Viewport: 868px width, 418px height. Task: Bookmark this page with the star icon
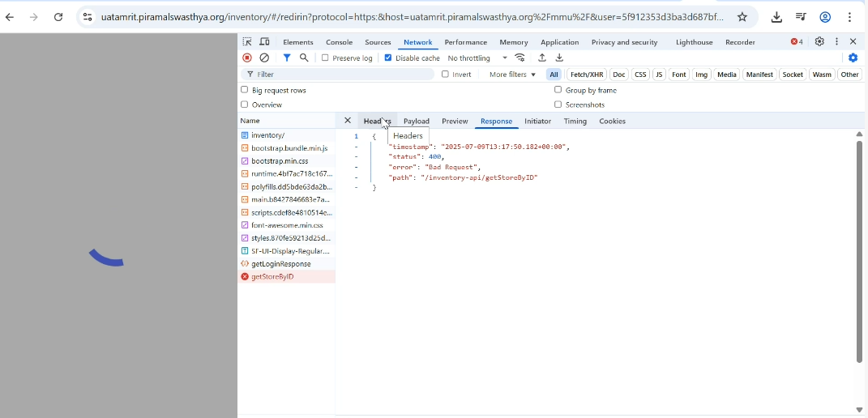coord(742,17)
